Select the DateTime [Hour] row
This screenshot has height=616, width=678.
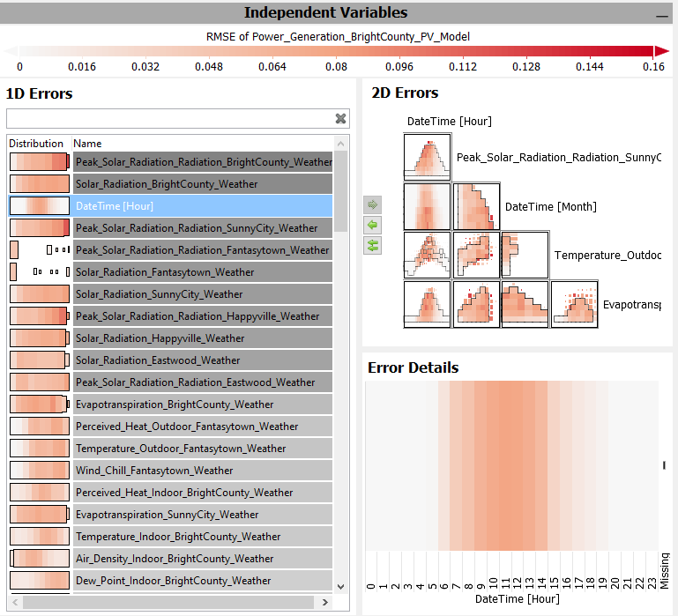pos(115,206)
